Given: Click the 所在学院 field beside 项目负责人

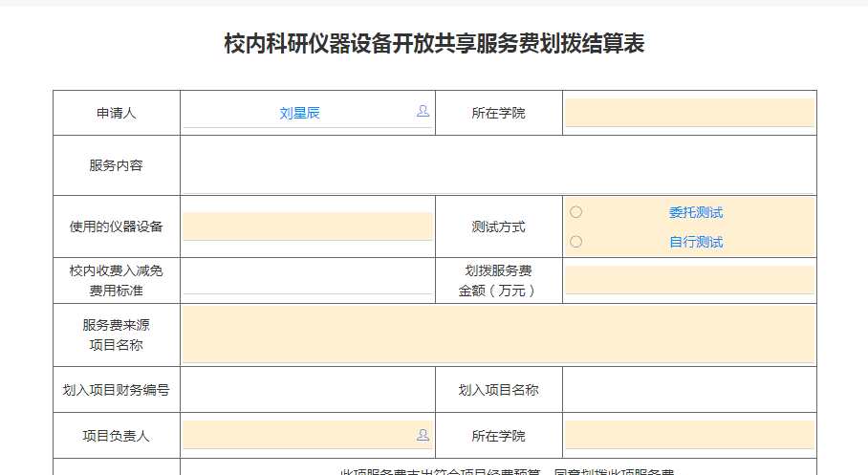Looking at the screenshot, I should [689, 435].
